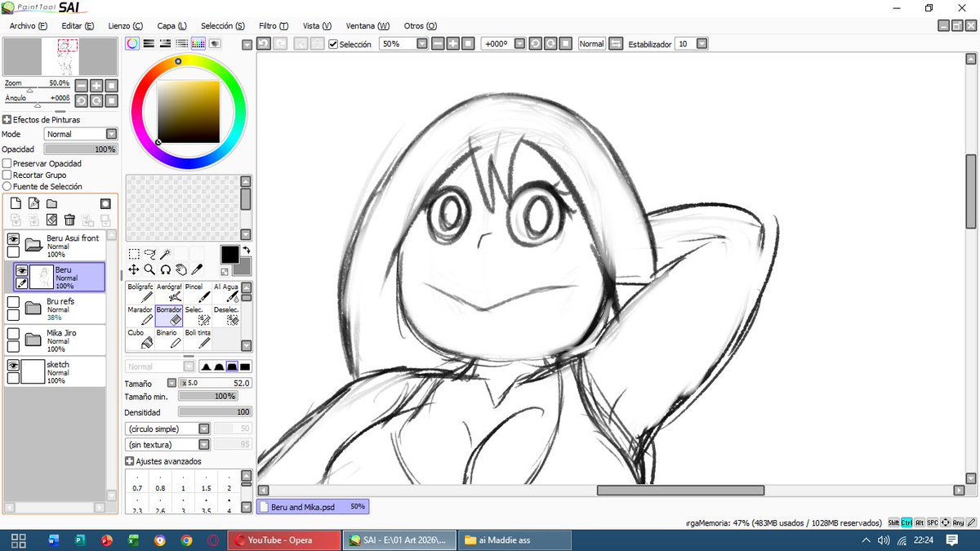The height and width of the screenshot is (551, 980).
Task: Select the Aerógrafo airbrush tool
Action: point(169,292)
